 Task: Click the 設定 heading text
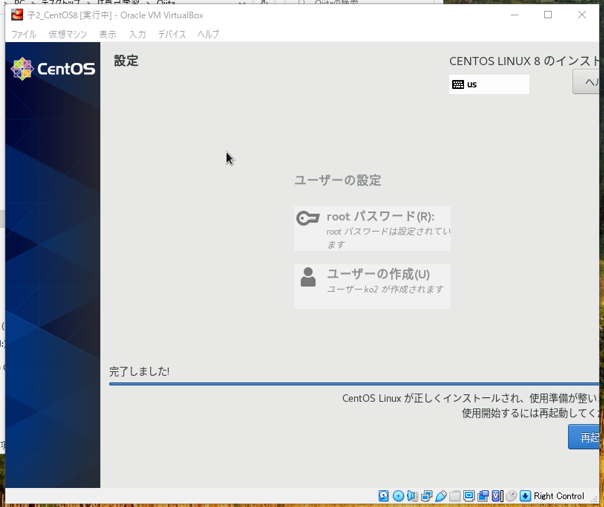(126, 61)
